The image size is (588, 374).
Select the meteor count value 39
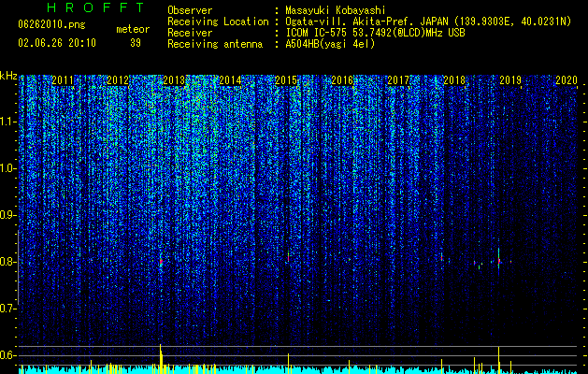(136, 43)
